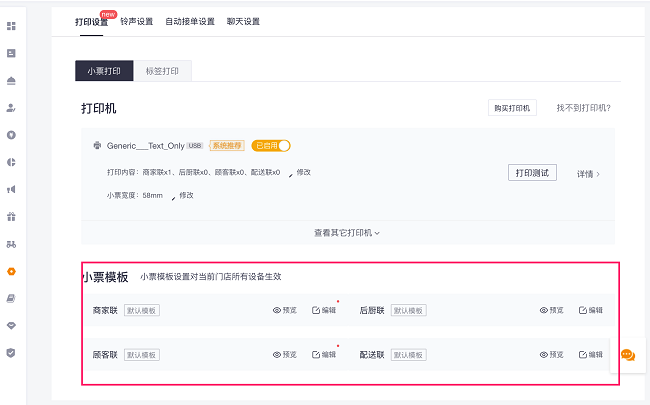Click the orange settings gear in sidebar
Viewport: 650px width, 405px height.
[x=11, y=271]
